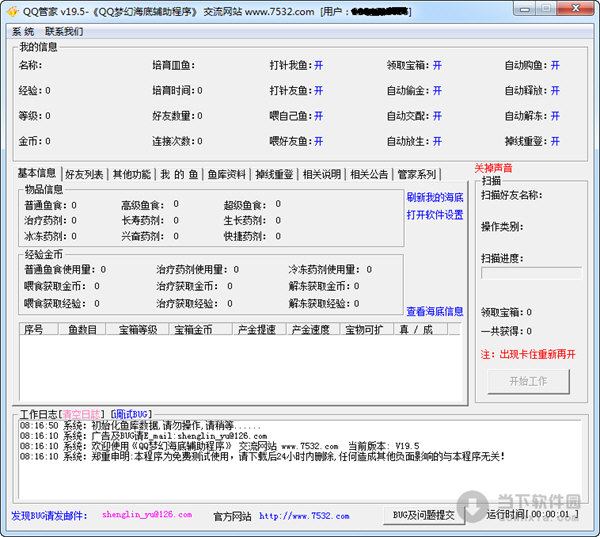The width and height of the screenshot is (600, 537).
Task: Toggle 掉线重登 开 switch at top right
Action: [x=555, y=142]
